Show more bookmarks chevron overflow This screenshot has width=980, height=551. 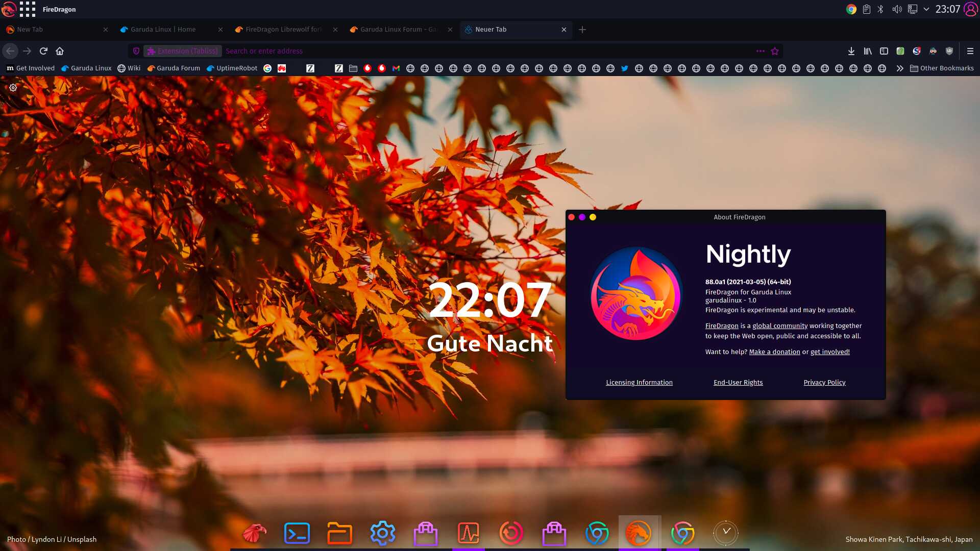[899, 68]
